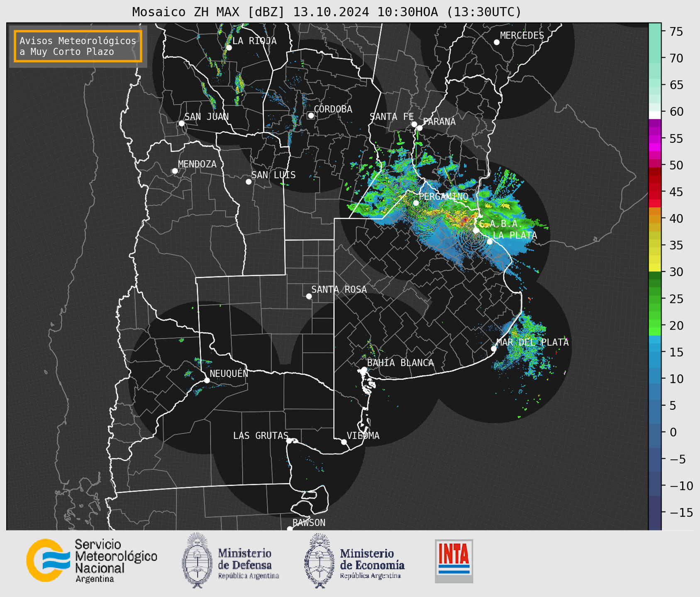This screenshot has width=700, height=597.
Task: Click the LAS GRUTAS label
Action: [x=261, y=436]
